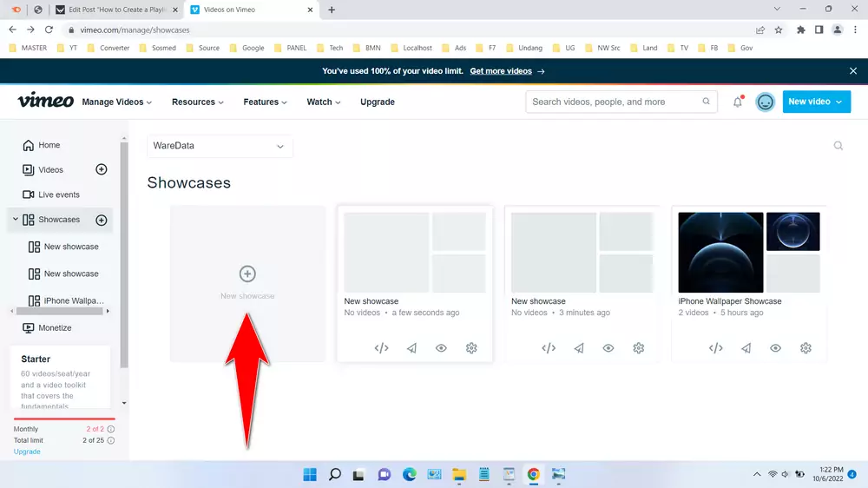Bookmark this page with star icon
The image size is (868, 488).
779,30
